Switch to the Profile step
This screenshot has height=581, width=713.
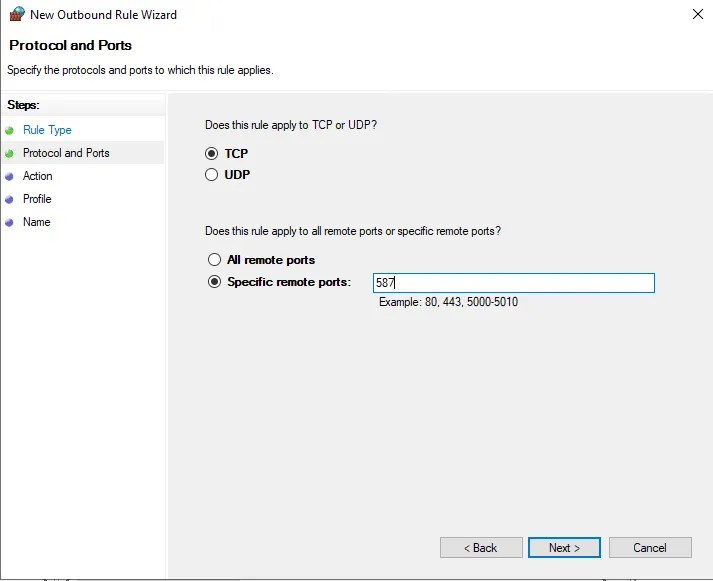click(37, 199)
